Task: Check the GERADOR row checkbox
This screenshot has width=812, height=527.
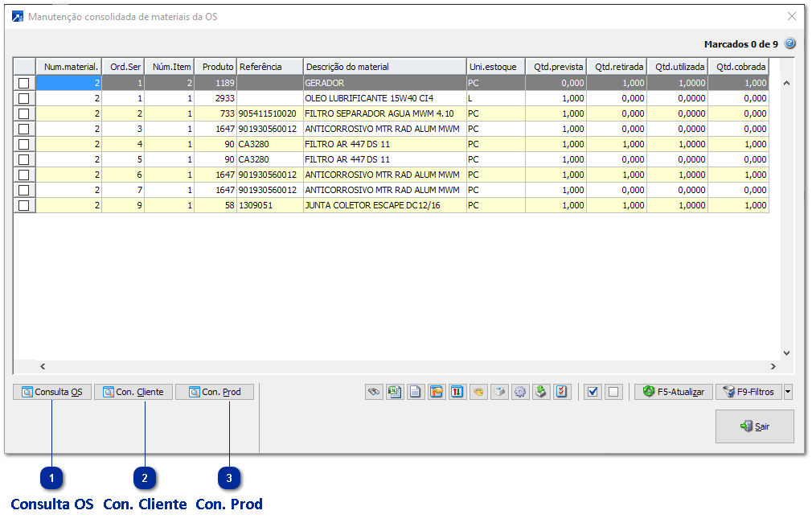Action: [x=24, y=83]
